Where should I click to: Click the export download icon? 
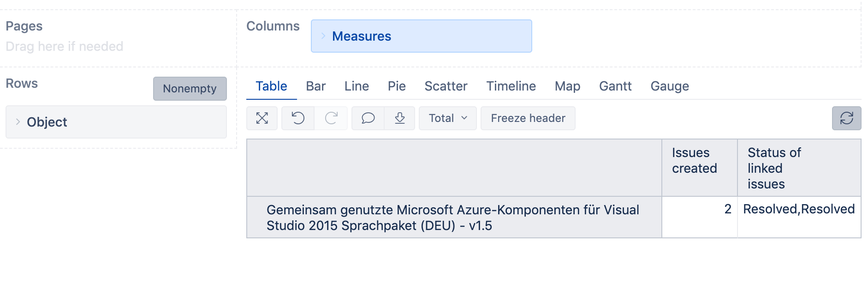[x=400, y=118]
